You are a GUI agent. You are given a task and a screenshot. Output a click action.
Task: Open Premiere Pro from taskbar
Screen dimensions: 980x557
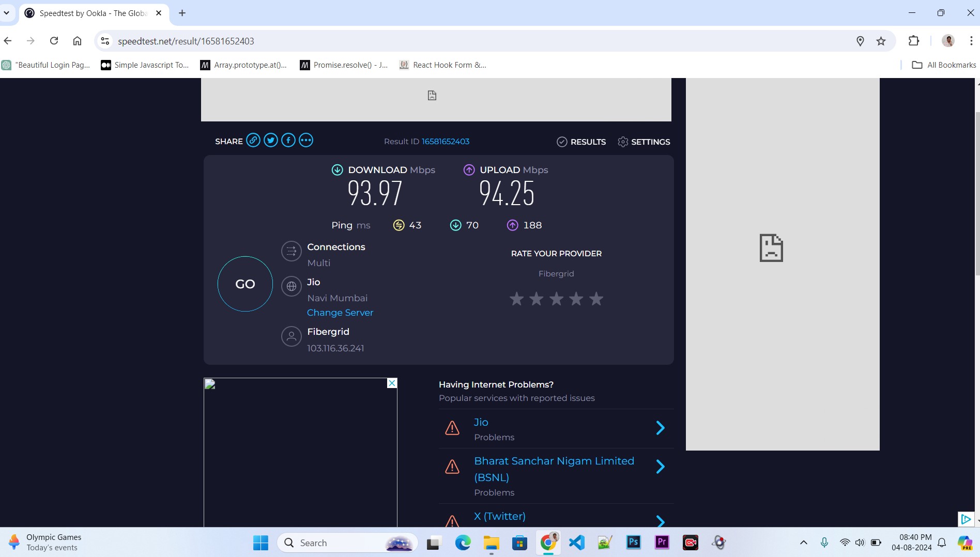click(662, 543)
